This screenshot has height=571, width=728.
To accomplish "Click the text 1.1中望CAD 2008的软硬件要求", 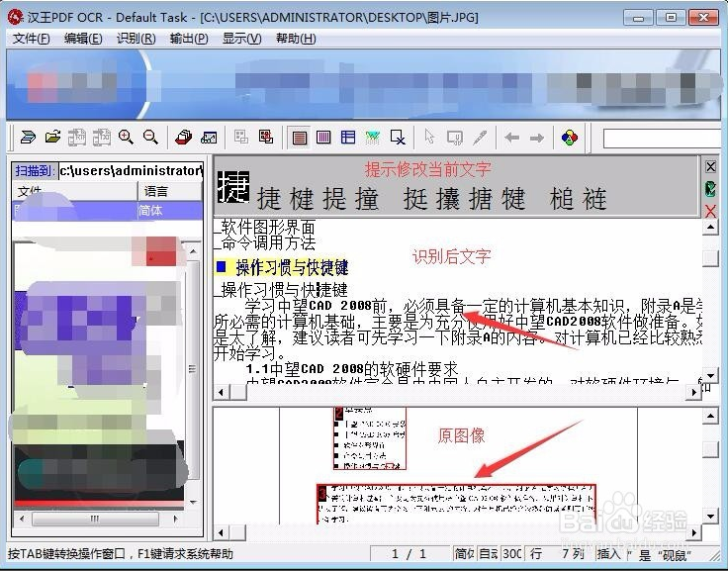I will pyautogui.click(x=352, y=369).
